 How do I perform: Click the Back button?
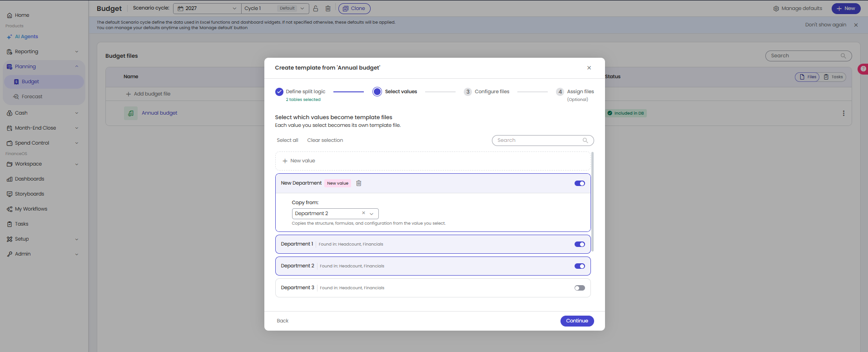pos(283,321)
